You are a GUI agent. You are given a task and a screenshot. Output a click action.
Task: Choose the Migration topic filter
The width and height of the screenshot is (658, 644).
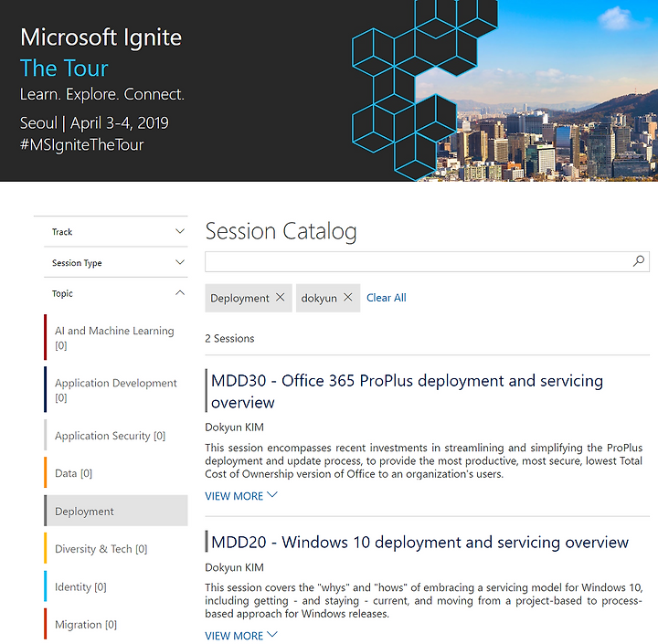tap(116, 624)
